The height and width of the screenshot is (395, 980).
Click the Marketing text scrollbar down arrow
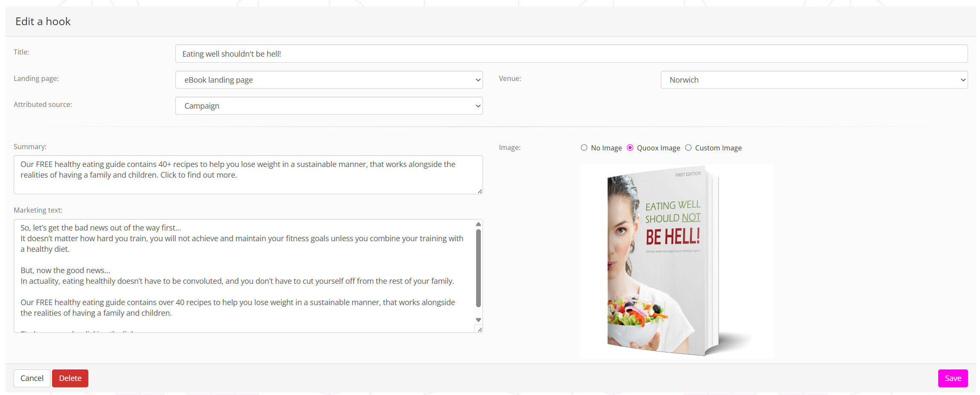[x=478, y=320]
